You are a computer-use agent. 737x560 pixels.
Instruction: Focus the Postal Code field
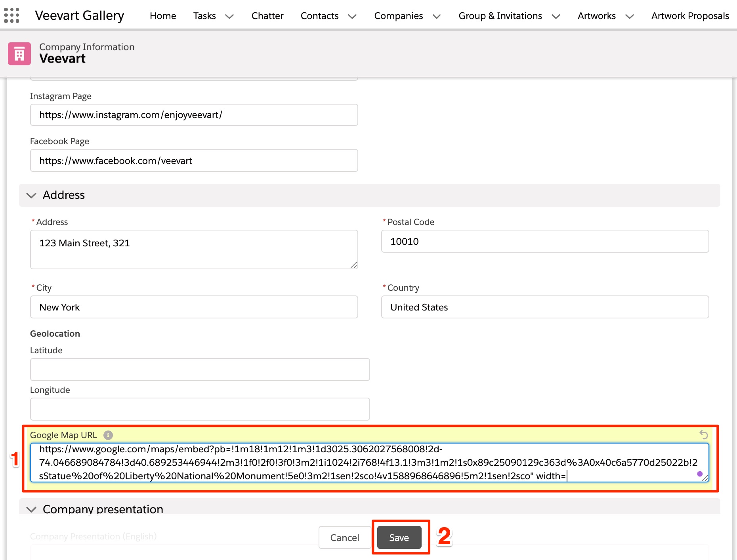[545, 241]
